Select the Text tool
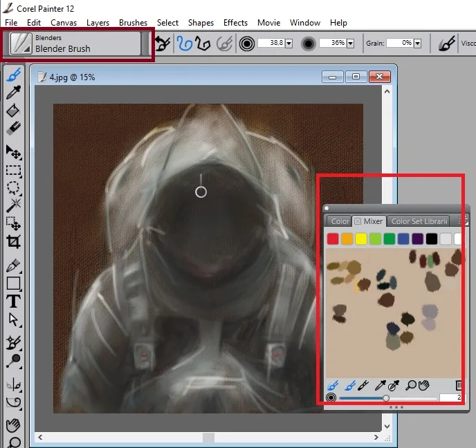Viewport: 476px width, 448px height. (13, 301)
